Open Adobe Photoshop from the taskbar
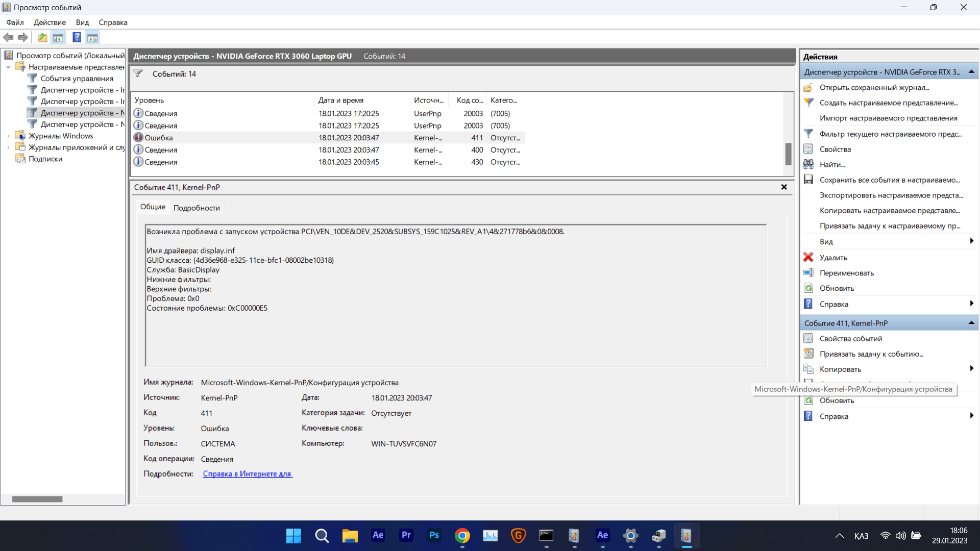Viewport: 980px width, 551px height. click(x=434, y=536)
